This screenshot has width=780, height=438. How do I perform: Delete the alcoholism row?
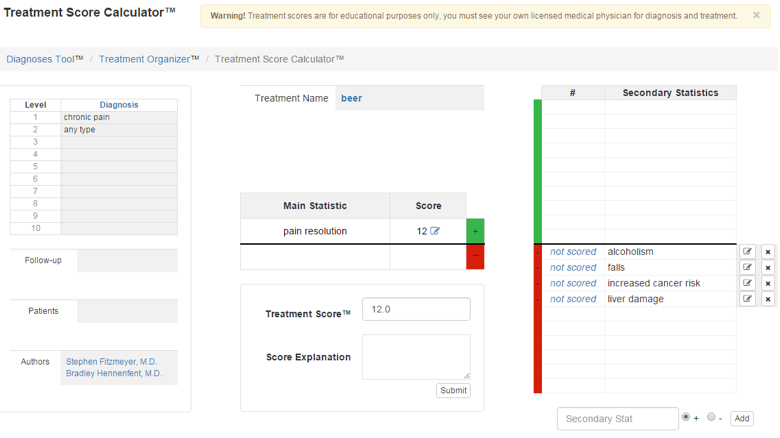(x=768, y=252)
